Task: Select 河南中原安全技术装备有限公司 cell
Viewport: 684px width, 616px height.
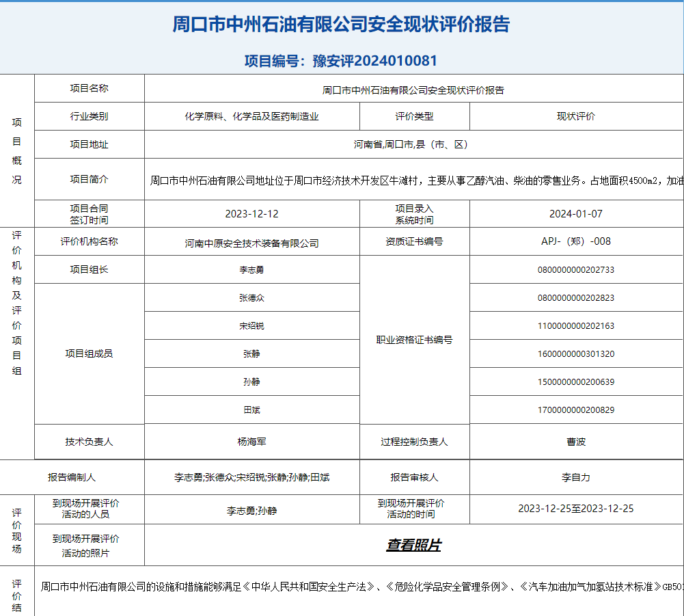Action: [x=251, y=241]
